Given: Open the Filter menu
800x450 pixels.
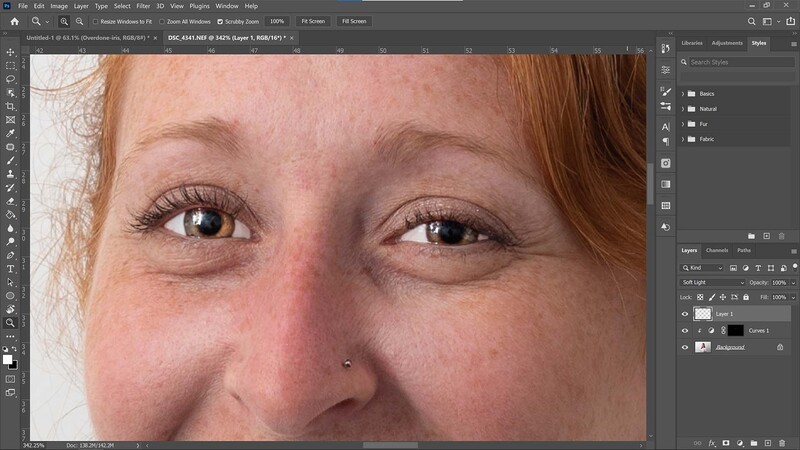Looking at the screenshot, I should [x=143, y=6].
